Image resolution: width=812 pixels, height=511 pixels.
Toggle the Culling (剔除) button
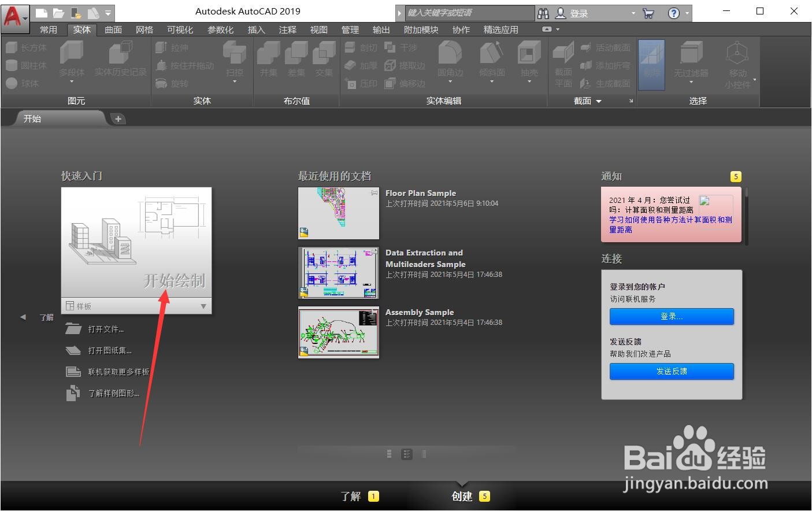(x=651, y=65)
